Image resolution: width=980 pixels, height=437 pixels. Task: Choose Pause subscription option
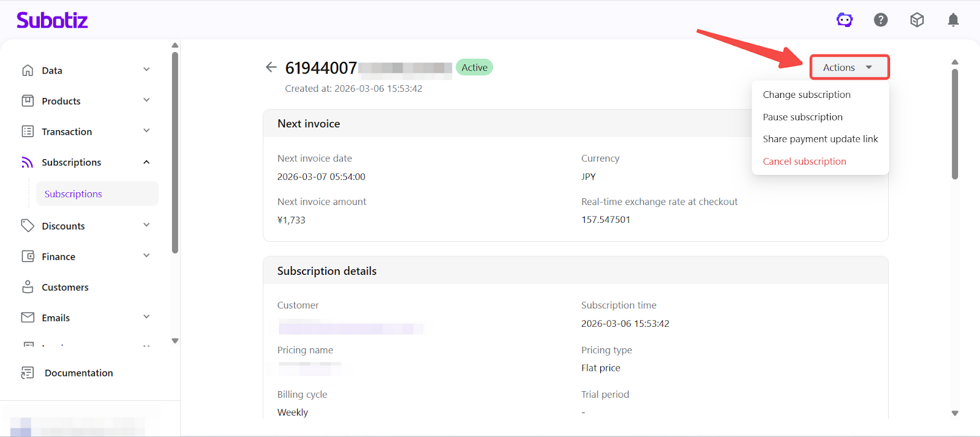802,117
